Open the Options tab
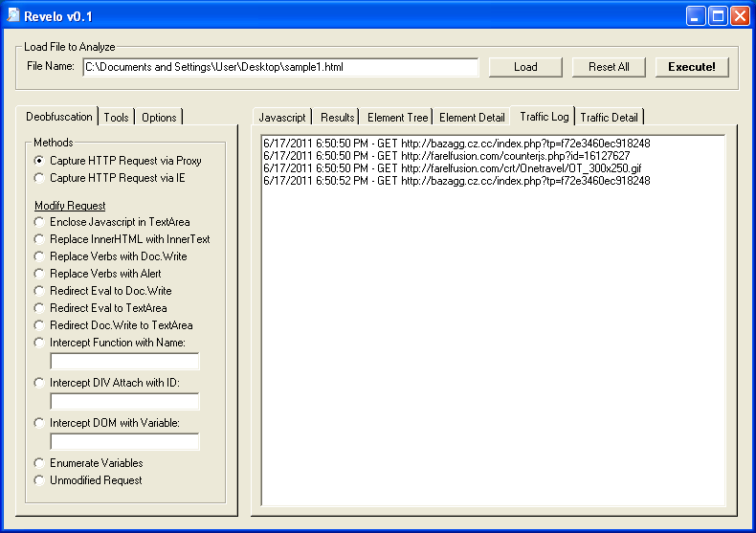756x533 pixels. click(159, 118)
